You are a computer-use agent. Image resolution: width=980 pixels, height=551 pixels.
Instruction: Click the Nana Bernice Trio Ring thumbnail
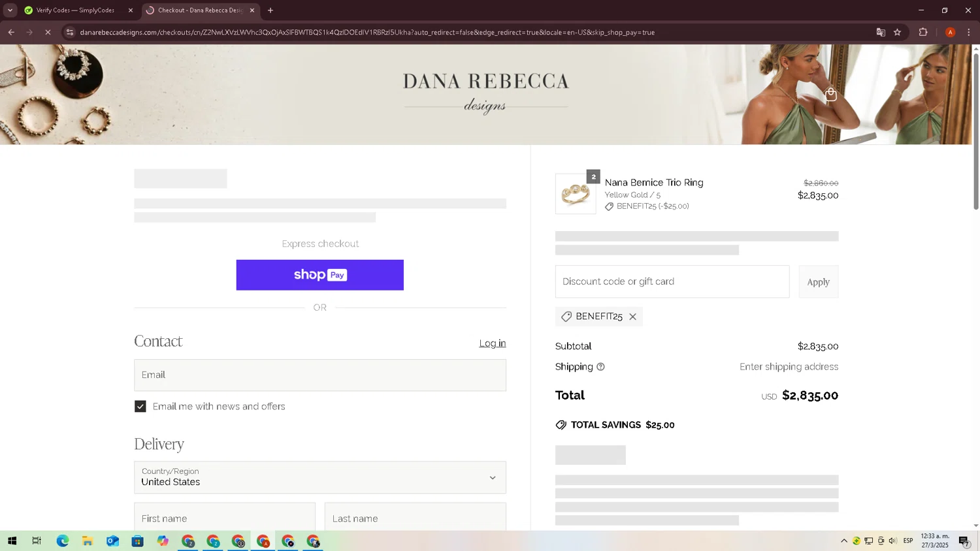(x=576, y=193)
